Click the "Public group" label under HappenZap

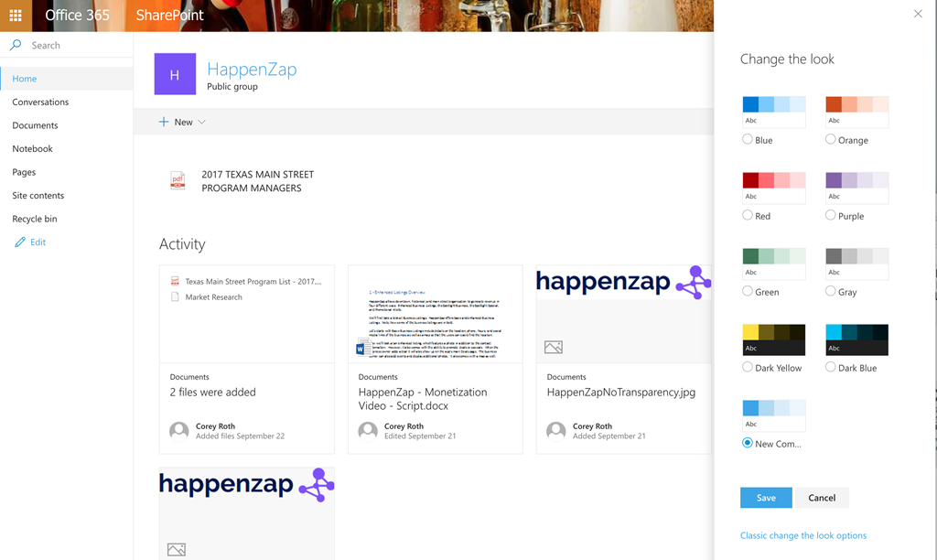tap(232, 86)
